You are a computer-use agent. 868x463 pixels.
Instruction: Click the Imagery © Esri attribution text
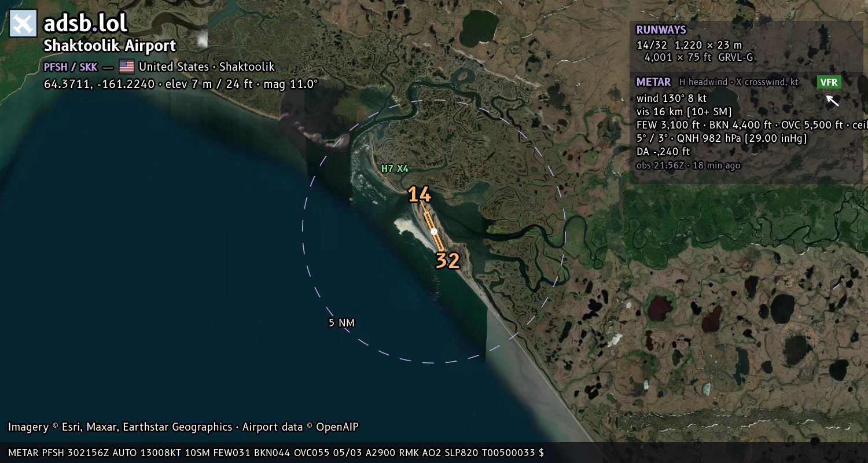coord(183,427)
